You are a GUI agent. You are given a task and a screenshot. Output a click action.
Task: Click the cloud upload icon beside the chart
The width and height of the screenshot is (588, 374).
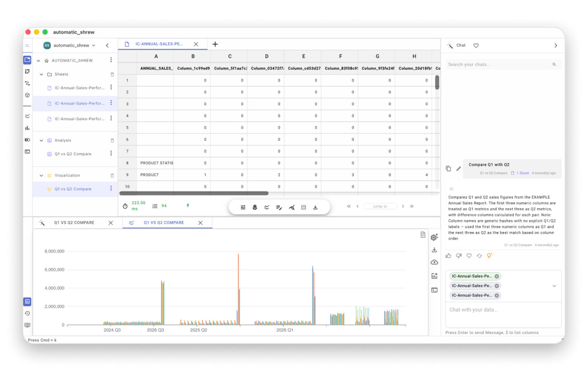(435, 262)
